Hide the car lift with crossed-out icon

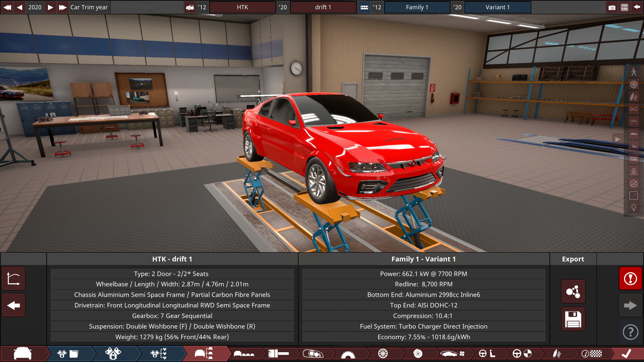[x=634, y=184]
